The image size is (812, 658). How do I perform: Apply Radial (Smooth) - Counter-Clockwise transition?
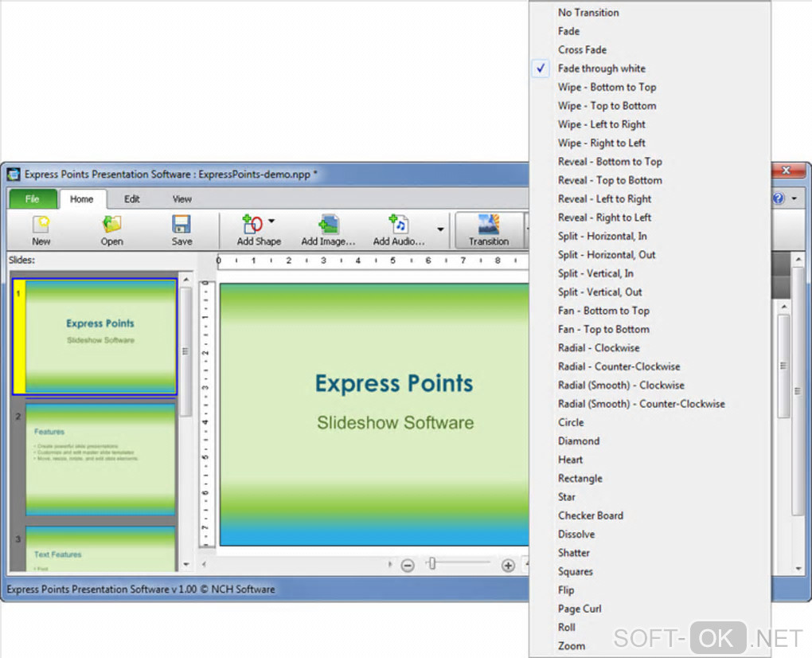(650, 404)
